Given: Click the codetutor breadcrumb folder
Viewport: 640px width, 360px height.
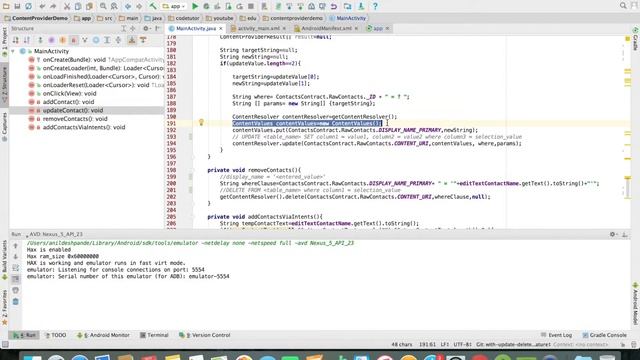Looking at the screenshot, I should 184,18.
